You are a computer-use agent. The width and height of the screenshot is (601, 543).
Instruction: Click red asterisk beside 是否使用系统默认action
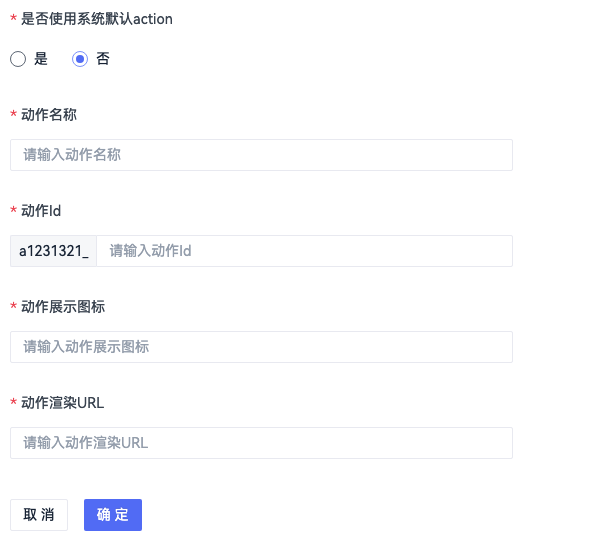point(13,18)
